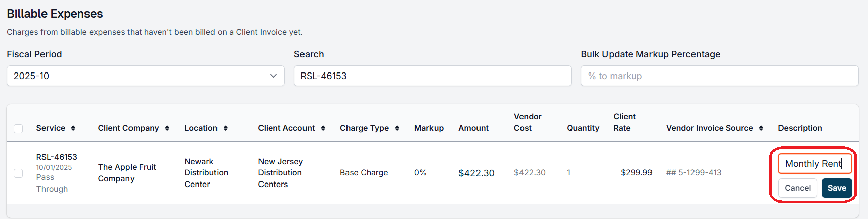Click Client Account sort arrows icon
This screenshot has width=868, height=219.
click(323, 128)
